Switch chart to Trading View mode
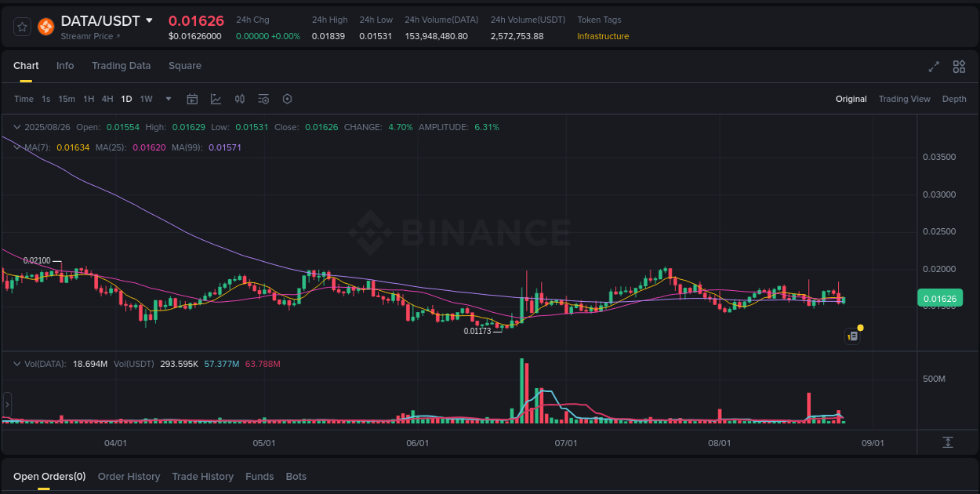Viewport: 980px width, 494px height. tap(904, 99)
